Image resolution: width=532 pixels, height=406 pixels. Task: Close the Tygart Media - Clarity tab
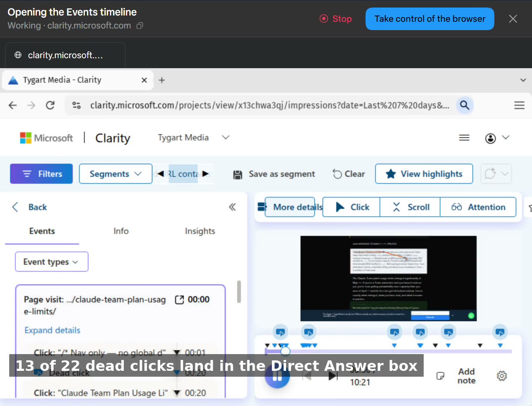144,80
